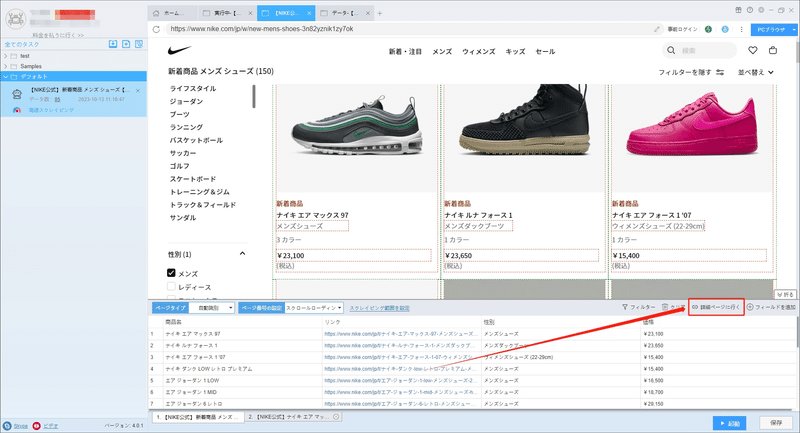Viewport: 800px width, 433px height.
Task: Expand the test folder
Action: 6,56
